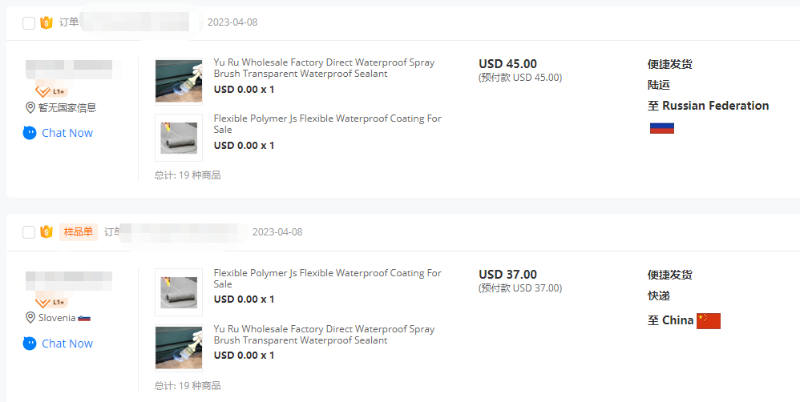Click the orange shield icon beside the 样品单 tag

point(46,232)
